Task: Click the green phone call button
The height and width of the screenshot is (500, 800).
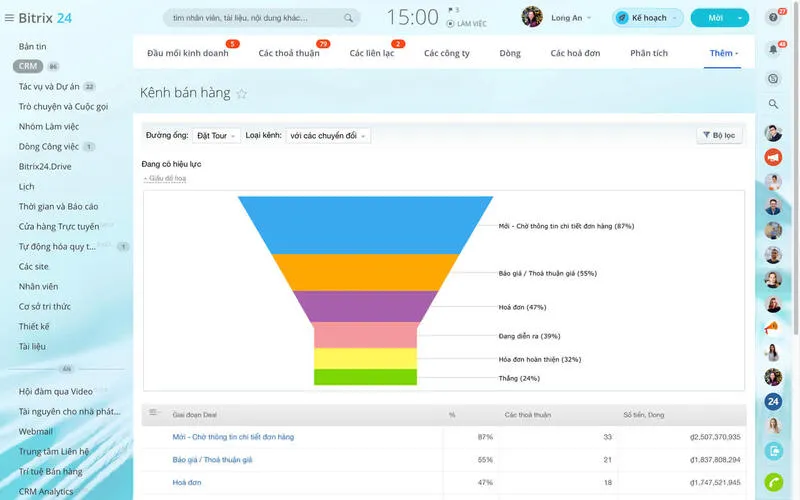Action: tap(773, 482)
